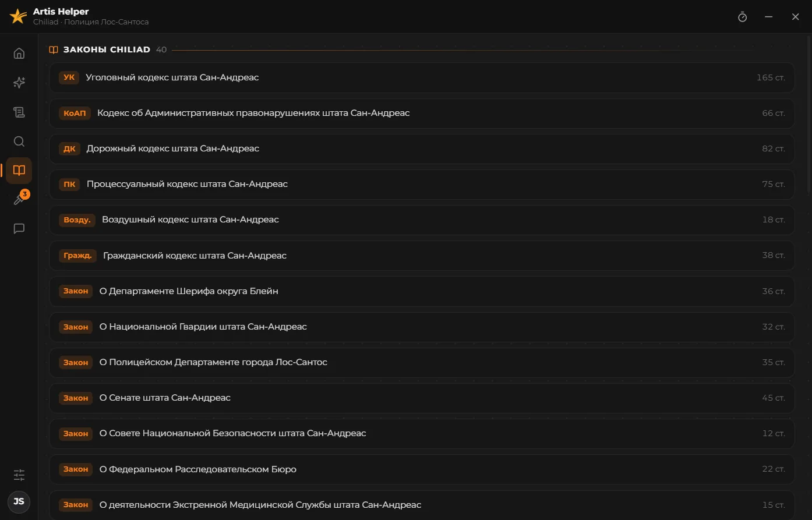
Task: Minimize the Artis Helper window
Action: coord(769,17)
